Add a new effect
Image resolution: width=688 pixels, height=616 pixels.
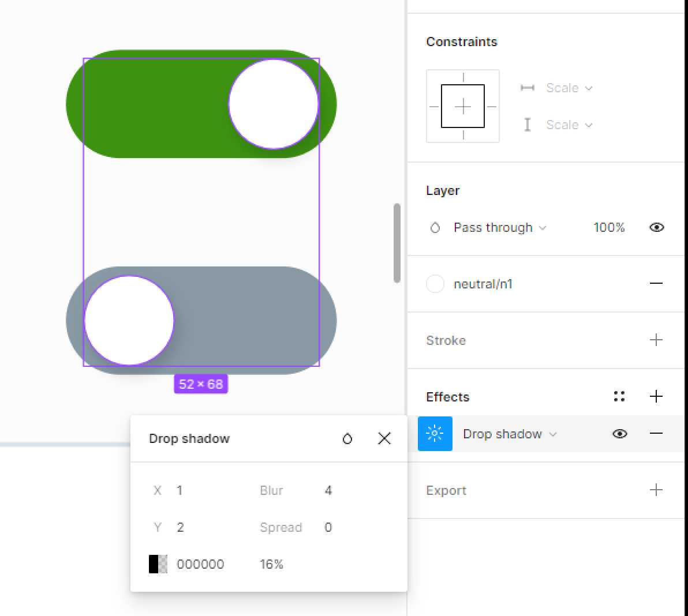656,396
